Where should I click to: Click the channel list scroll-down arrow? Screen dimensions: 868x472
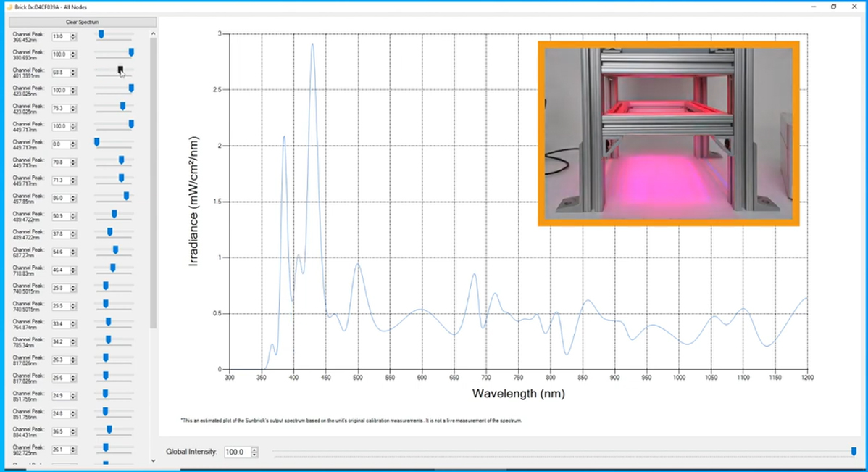click(x=154, y=460)
